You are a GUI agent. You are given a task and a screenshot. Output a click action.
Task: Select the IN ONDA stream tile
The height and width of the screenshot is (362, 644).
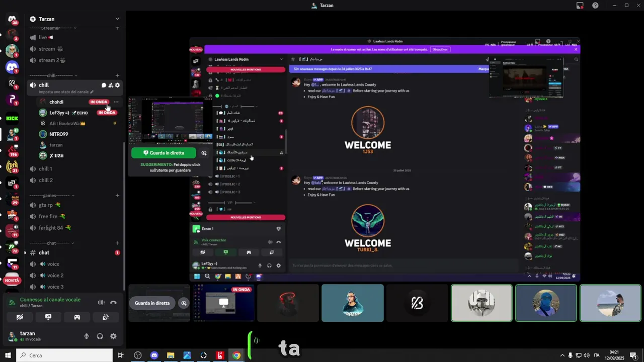coord(224,303)
